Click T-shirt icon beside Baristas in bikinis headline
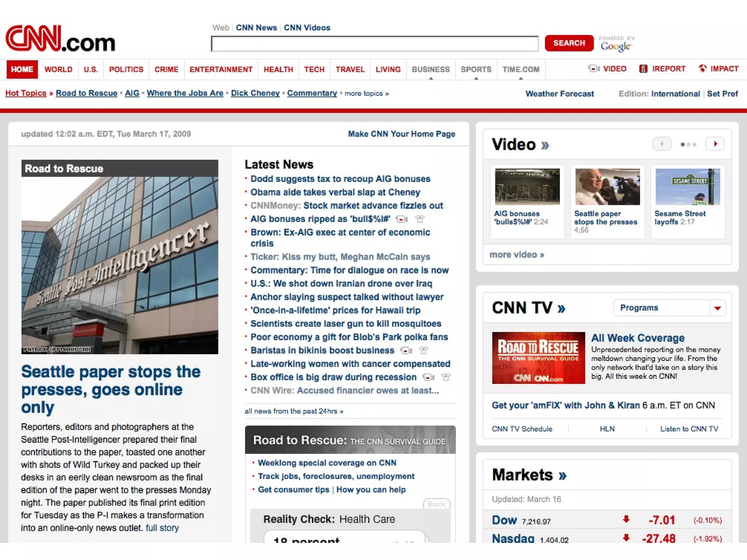This screenshot has width=747, height=560. coord(423,351)
